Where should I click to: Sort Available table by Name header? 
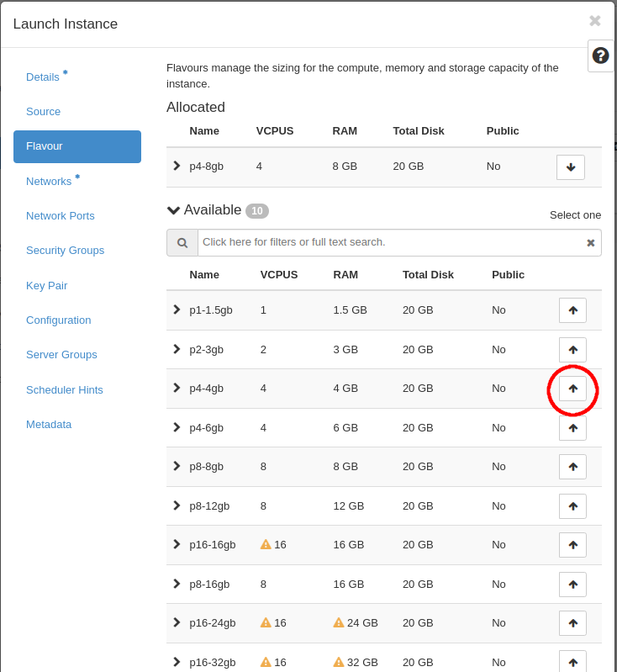pos(204,275)
